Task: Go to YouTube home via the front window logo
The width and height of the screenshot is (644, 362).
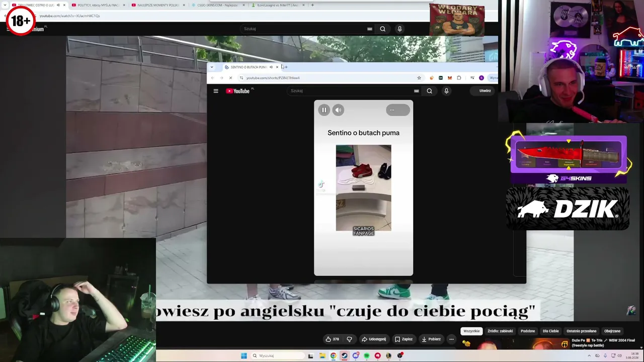Action: [238, 91]
